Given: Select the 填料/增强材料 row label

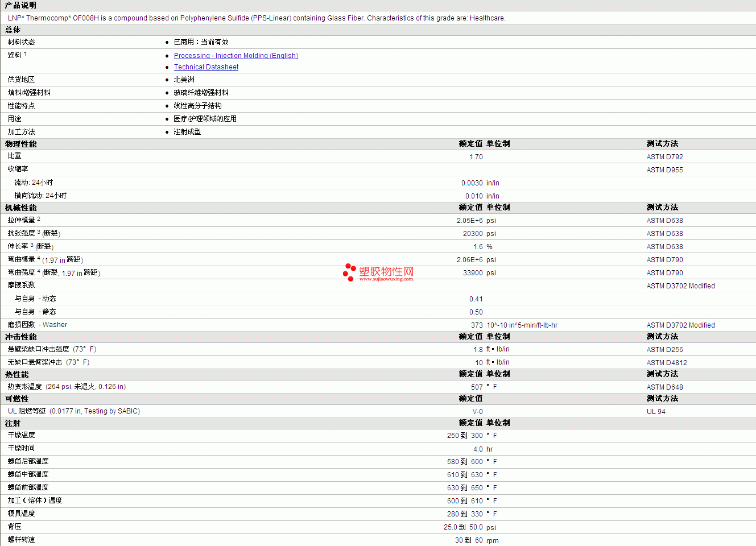Looking at the screenshot, I should pos(29,93).
